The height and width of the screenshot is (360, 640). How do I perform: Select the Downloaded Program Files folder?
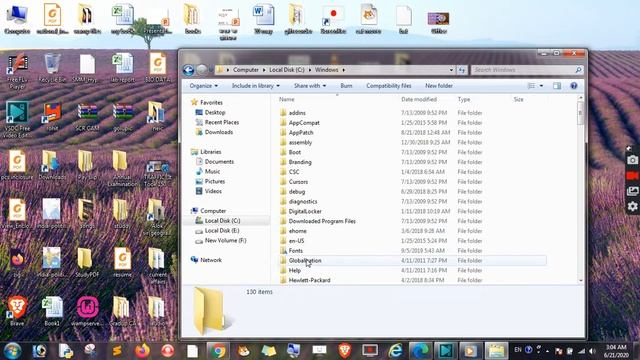322,221
